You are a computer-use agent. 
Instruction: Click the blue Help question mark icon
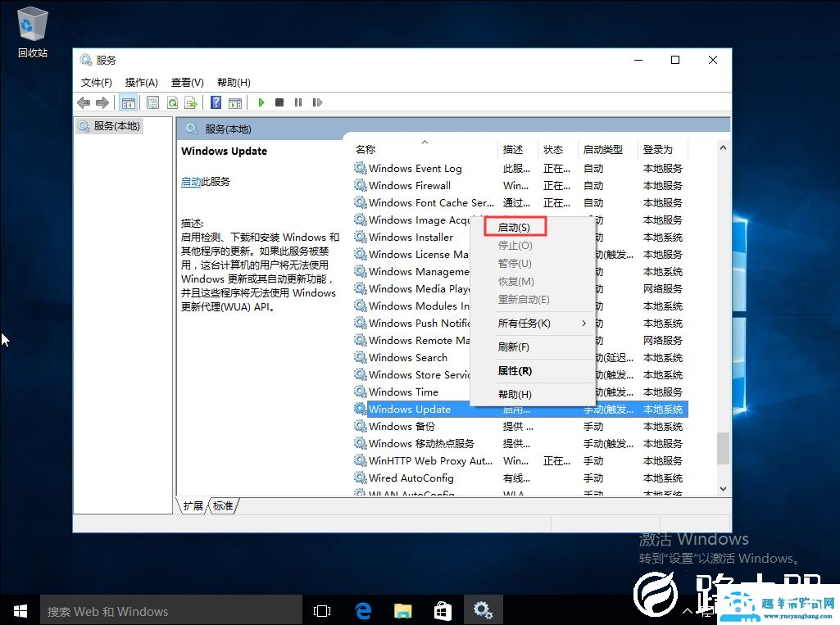(x=216, y=102)
